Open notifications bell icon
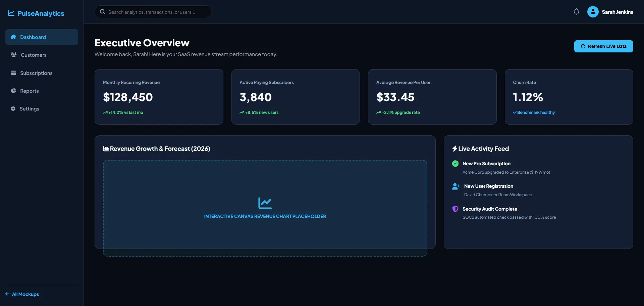This screenshot has height=306, width=644. point(576,12)
